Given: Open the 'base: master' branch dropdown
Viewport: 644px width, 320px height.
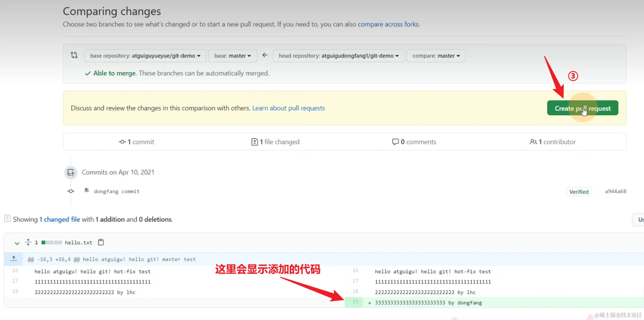Looking at the screenshot, I should pos(233,56).
